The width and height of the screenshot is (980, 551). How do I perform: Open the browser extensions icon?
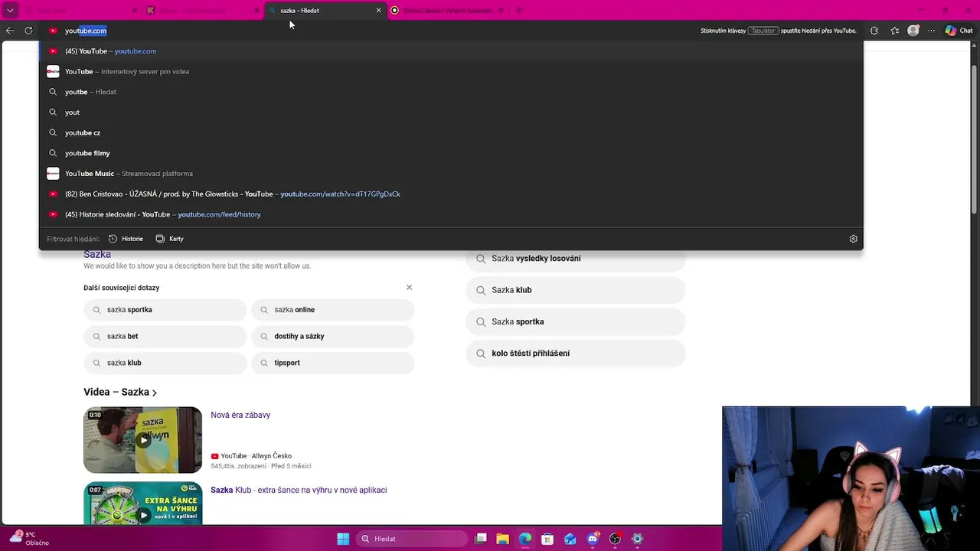coord(874,31)
